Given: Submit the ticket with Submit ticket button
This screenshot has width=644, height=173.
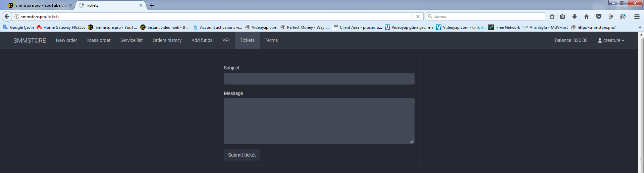Looking at the screenshot, I should (242, 155).
